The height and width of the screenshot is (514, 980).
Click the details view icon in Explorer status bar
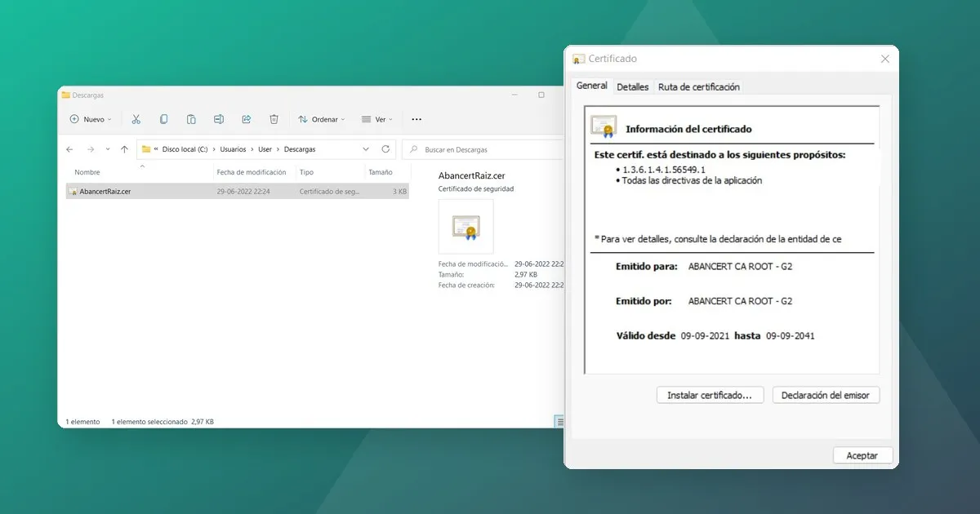pos(559,422)
